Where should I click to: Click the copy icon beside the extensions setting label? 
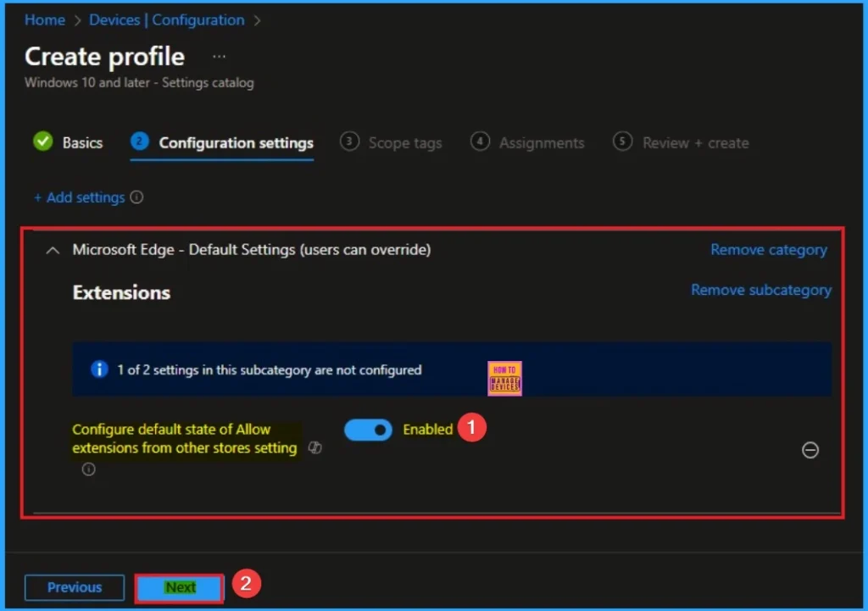pos(314,447)
